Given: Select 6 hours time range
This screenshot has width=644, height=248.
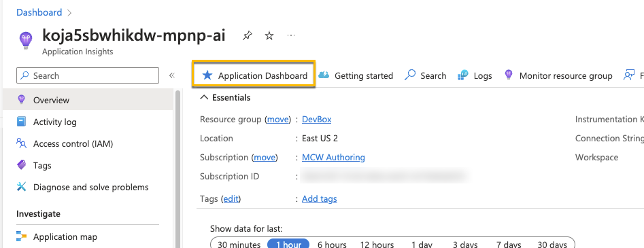Looking at the screenshot, I should pyautogui.click(x=332, y=245).
